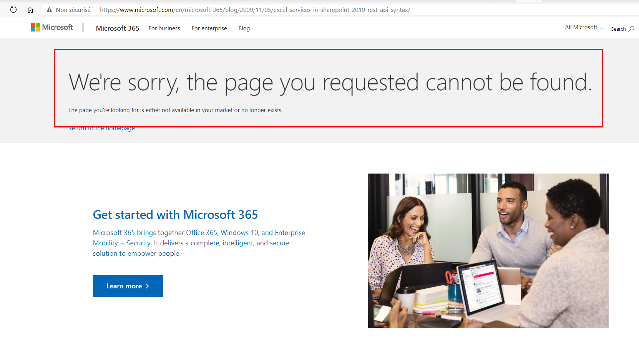Open the Blog menu item
The height and width of the screenshot is (364, 639).
(x=244, y=28)
